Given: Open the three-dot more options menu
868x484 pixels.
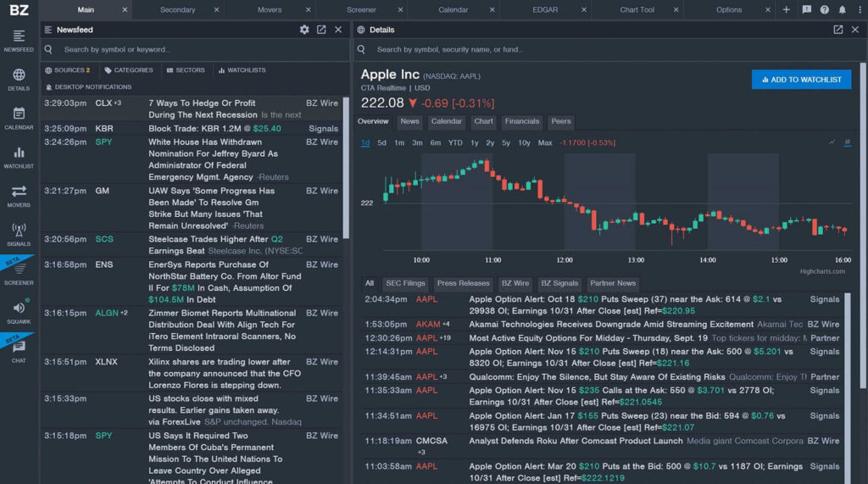Looking at the screenshot, I should click(860, 10).
